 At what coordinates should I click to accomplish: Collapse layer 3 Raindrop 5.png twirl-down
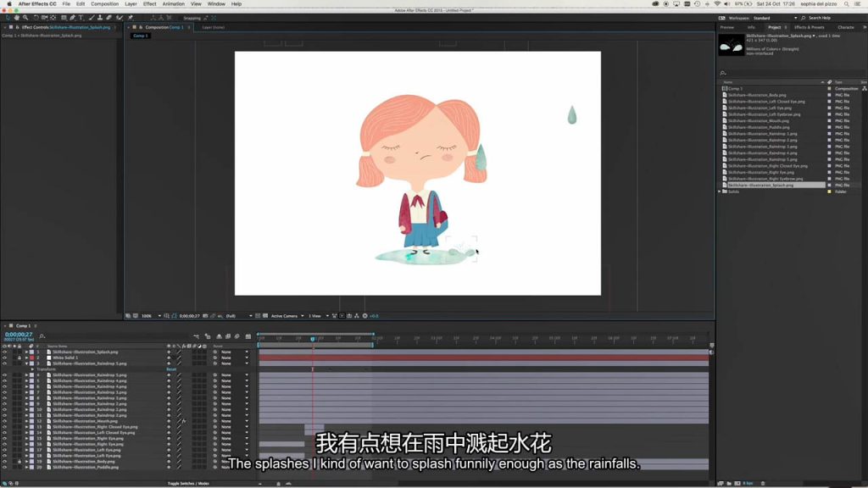(x=26, y=363)
